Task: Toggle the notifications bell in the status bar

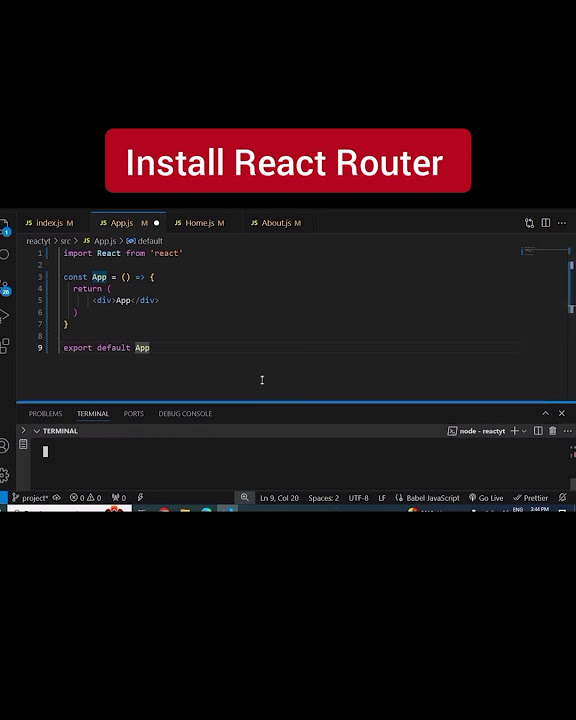Action: [x=563, y=497]
